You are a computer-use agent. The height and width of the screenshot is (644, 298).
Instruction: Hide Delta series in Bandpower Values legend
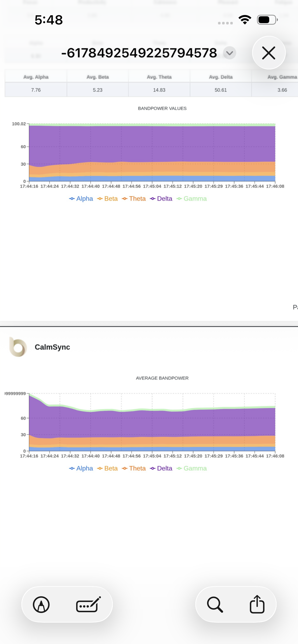point(161,199)
